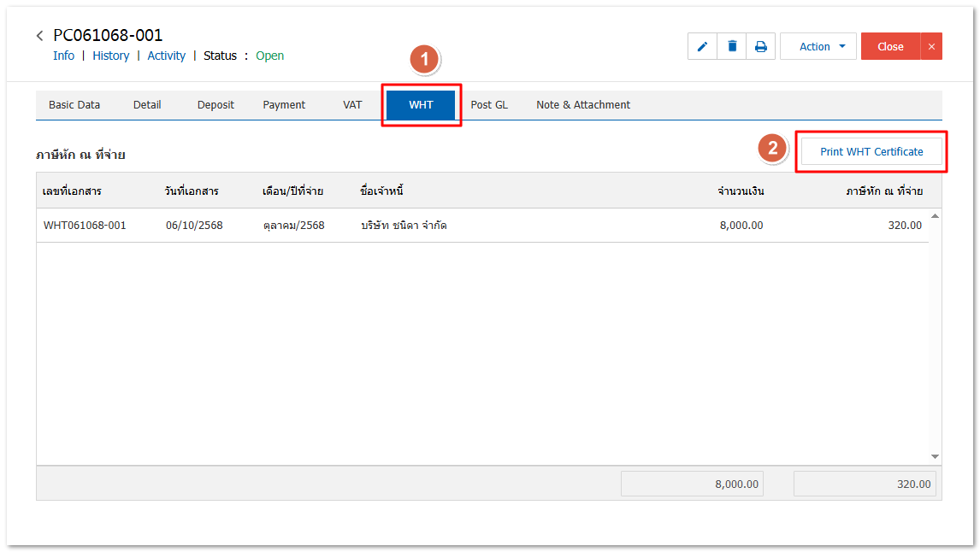This screenshot has width=980, height=552.
Task: Go to the Deposit tab
Action: (215, 105)
